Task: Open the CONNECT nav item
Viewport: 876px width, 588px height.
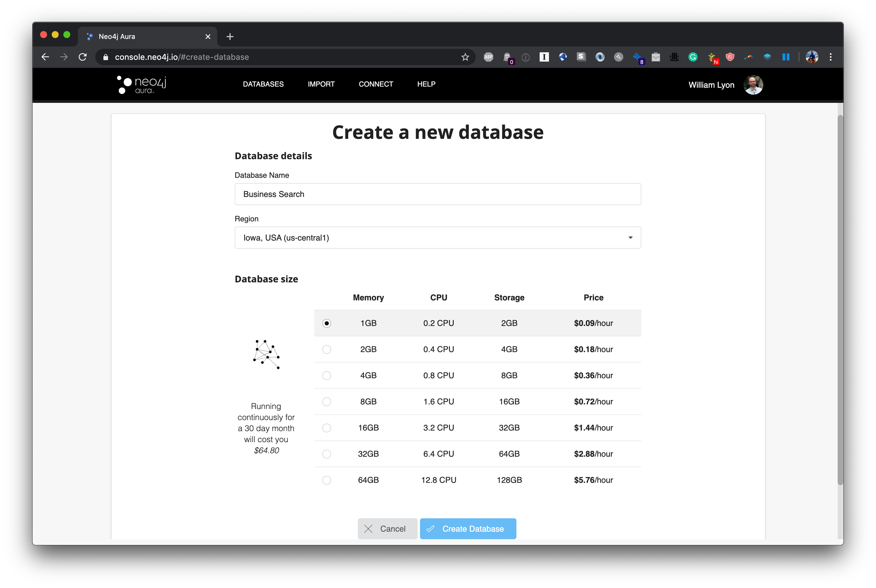Action: coord(376,84)
